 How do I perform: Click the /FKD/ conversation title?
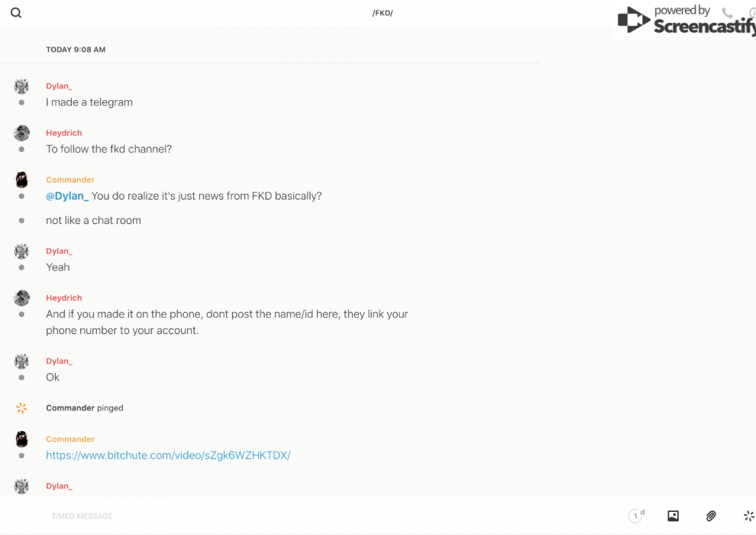[382, 13]
